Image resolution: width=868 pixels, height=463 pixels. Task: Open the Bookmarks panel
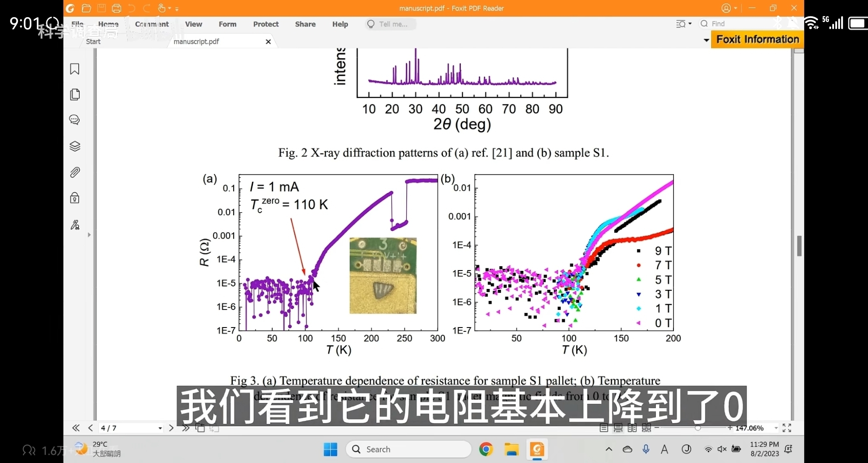pyautogui.click(x=74, y=69)
